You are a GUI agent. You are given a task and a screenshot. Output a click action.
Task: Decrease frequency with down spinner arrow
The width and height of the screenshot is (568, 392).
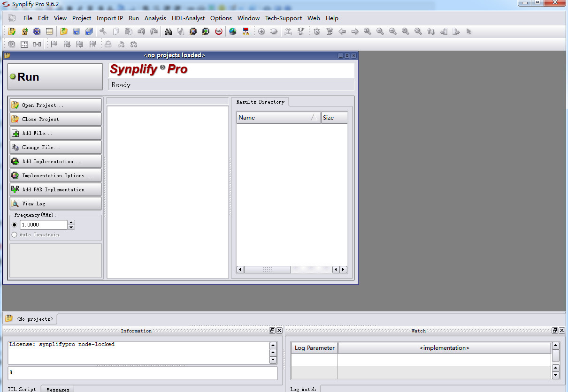pyautogui.click(x=71, y=227)
